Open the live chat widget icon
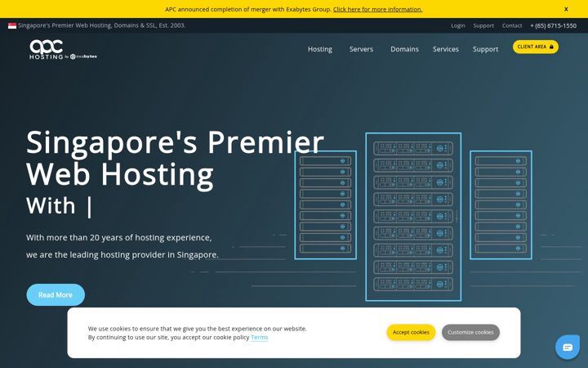Viewport: 588px width, 368px height. tap(568, 347)
